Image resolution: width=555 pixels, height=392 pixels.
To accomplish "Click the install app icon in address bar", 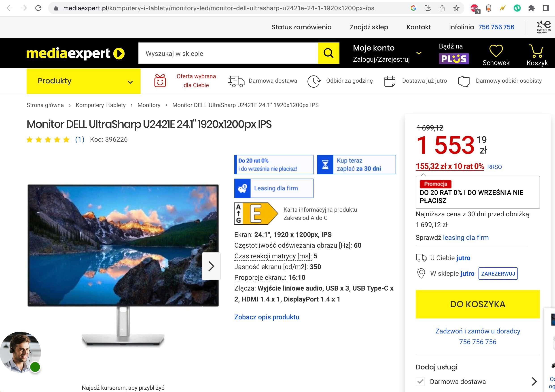I will 428,8.
